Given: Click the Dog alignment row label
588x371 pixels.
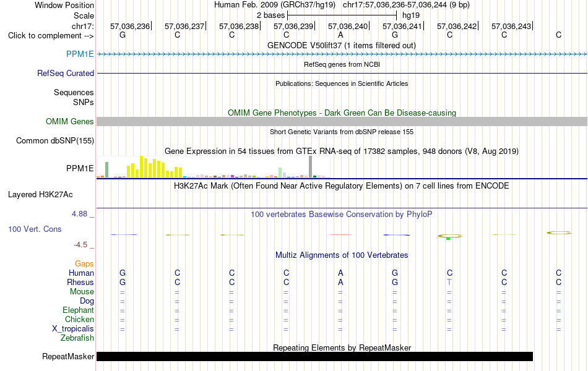Looking at the screenshot, I should pyautogui.click(x=87, y=301).
